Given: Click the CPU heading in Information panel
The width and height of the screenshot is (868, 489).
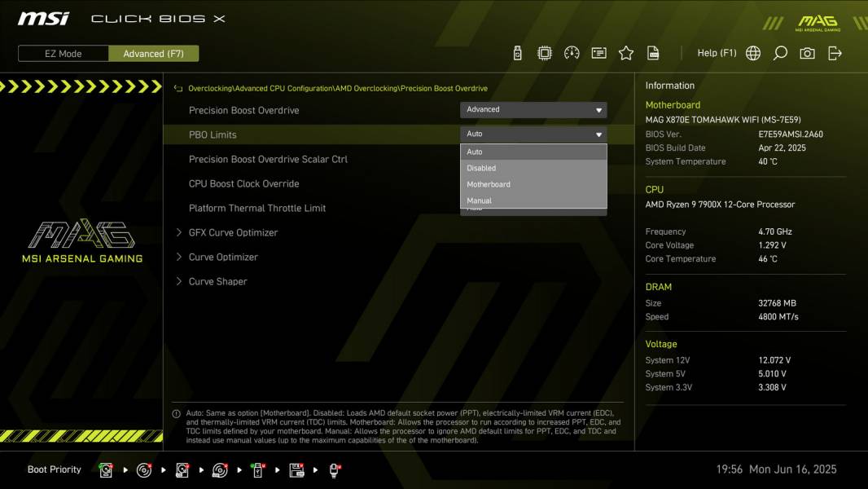Looking at the screenshot, I should (655, 189).
